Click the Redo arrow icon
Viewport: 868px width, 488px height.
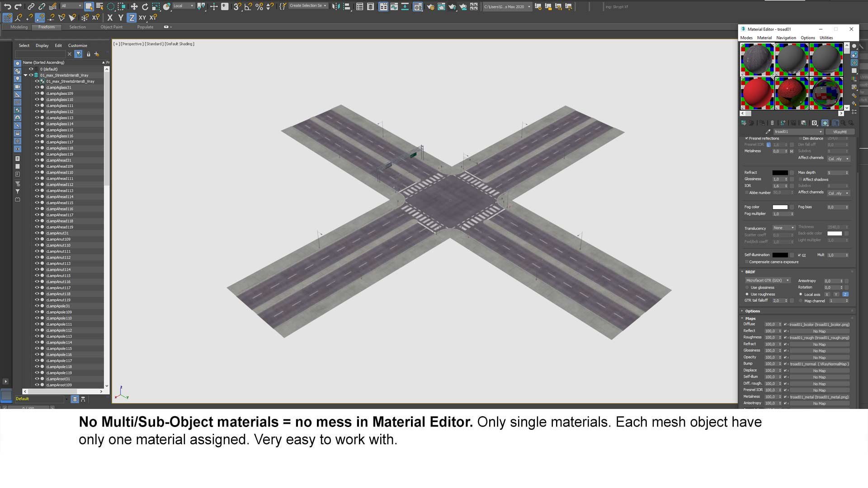[x=18, y=6]
